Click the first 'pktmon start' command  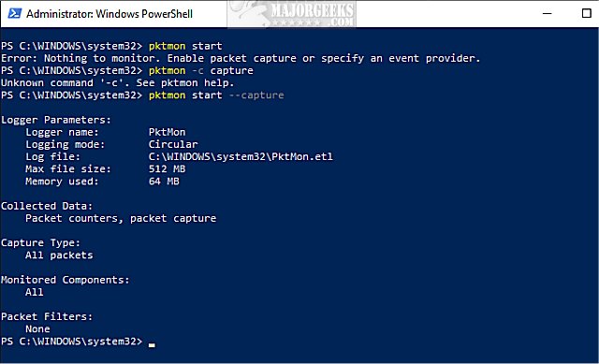185,46
